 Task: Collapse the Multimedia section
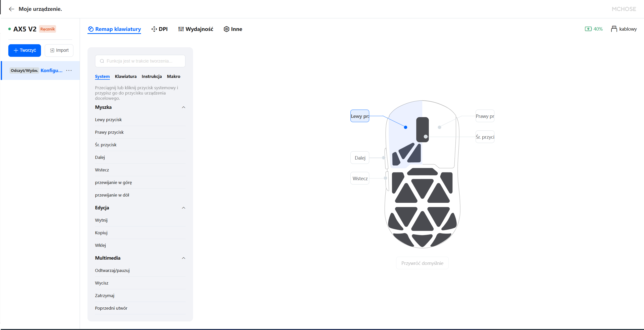pyautogui.click(x=183, y=258)
